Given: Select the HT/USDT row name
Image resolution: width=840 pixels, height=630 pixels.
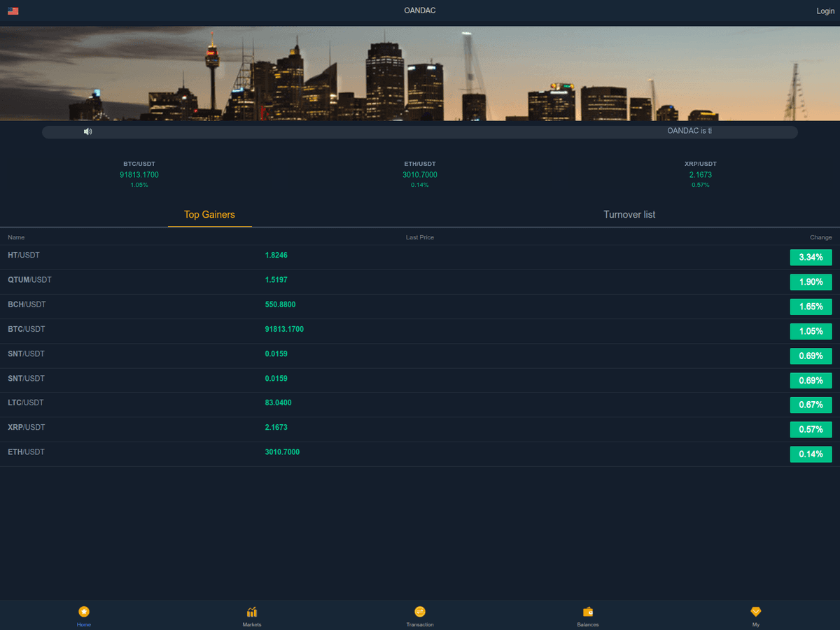Looking at the screenshot, I should 24,255.
